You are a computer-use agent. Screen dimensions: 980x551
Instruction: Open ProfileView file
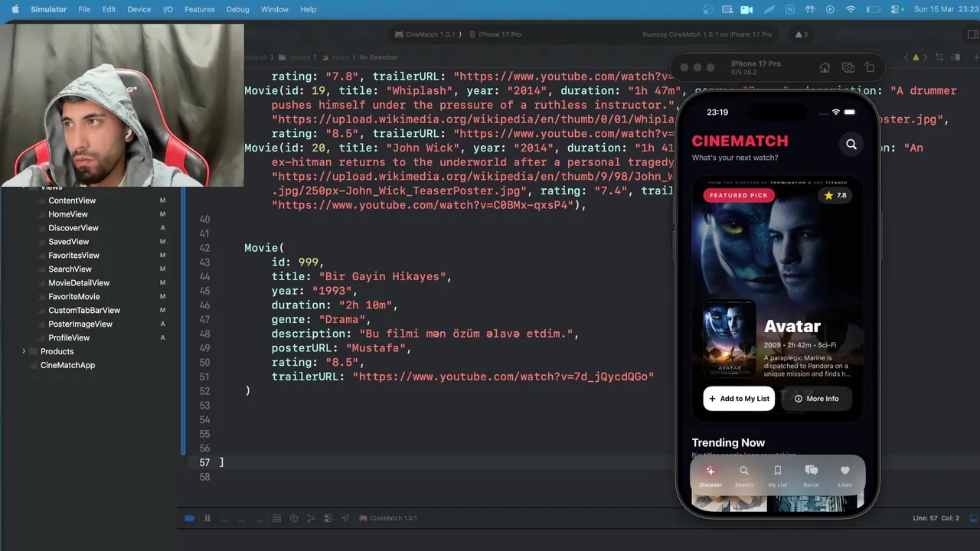pyautogui.click(x=69, y=338)
